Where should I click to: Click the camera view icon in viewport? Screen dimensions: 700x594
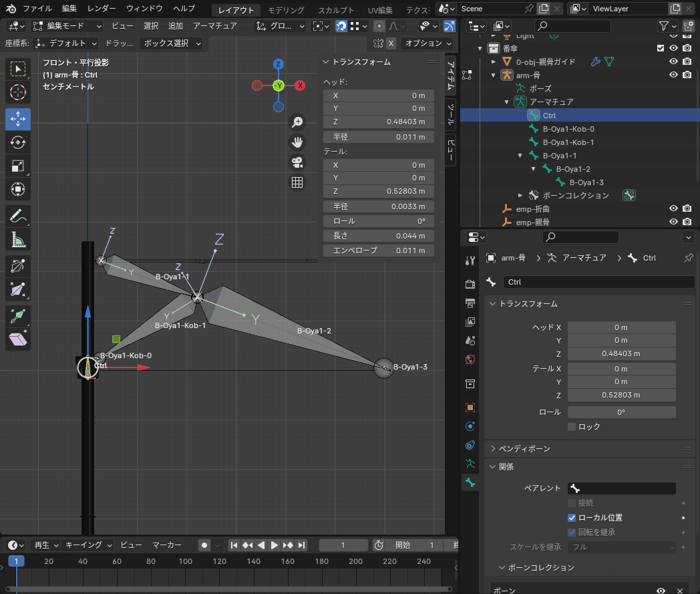point(297,162)
